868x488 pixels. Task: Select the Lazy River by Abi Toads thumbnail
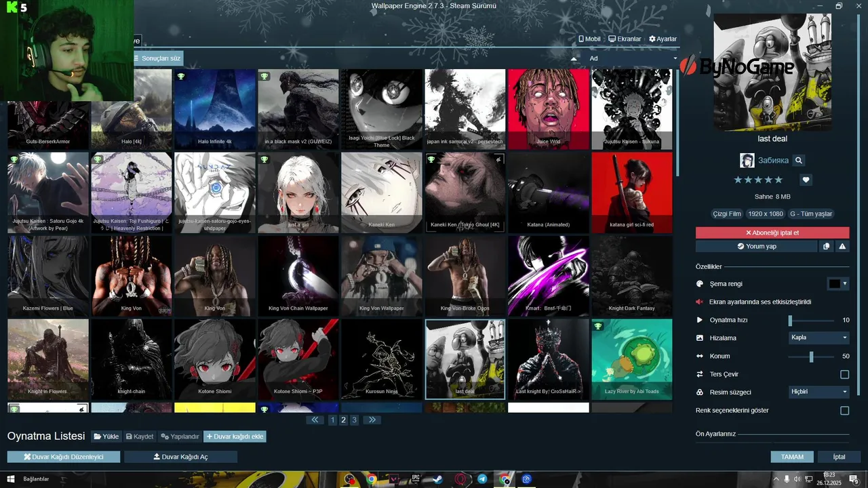point(632,359)
